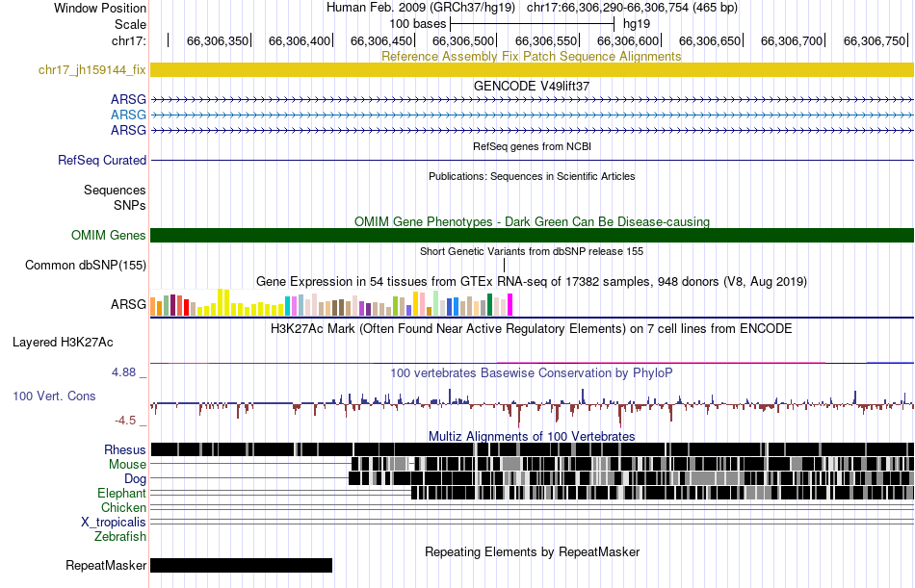
Task: Click the ARSG GTEx expression label
Action: (x=128, y=304)
